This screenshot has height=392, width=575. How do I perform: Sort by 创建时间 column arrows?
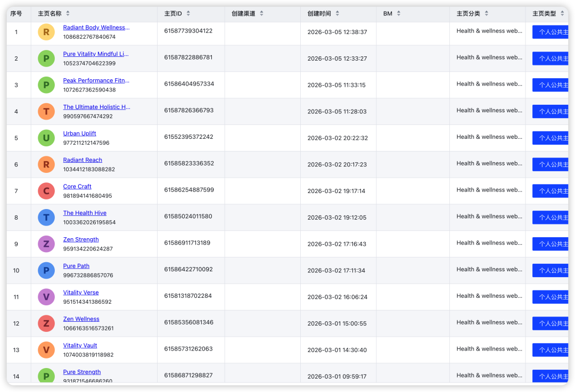point(338,13)
